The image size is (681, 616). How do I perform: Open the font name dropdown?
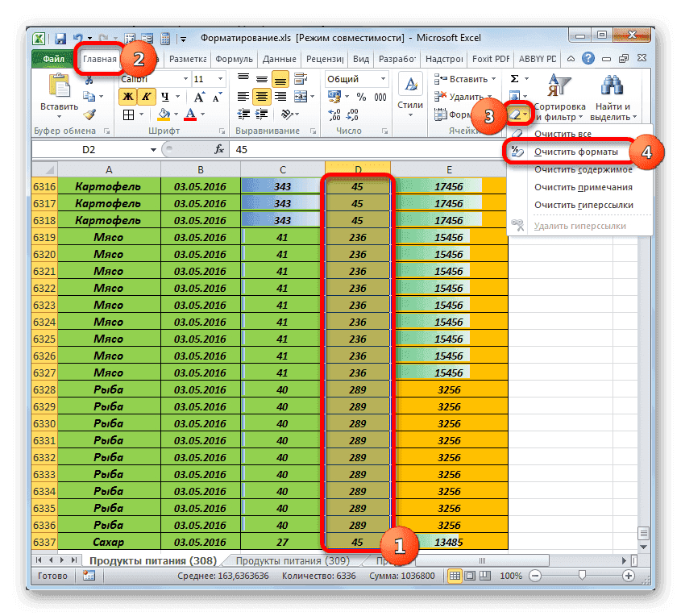click(x=185, y=78)
